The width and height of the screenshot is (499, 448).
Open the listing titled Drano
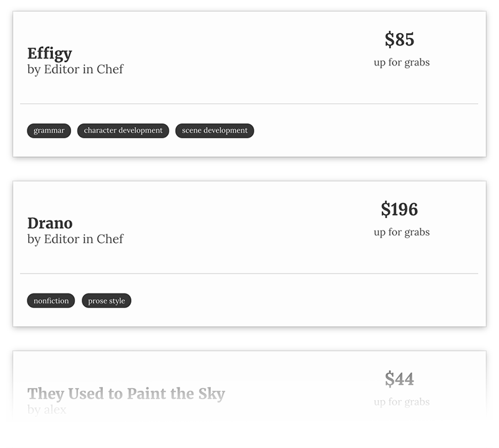pos(50,223)
